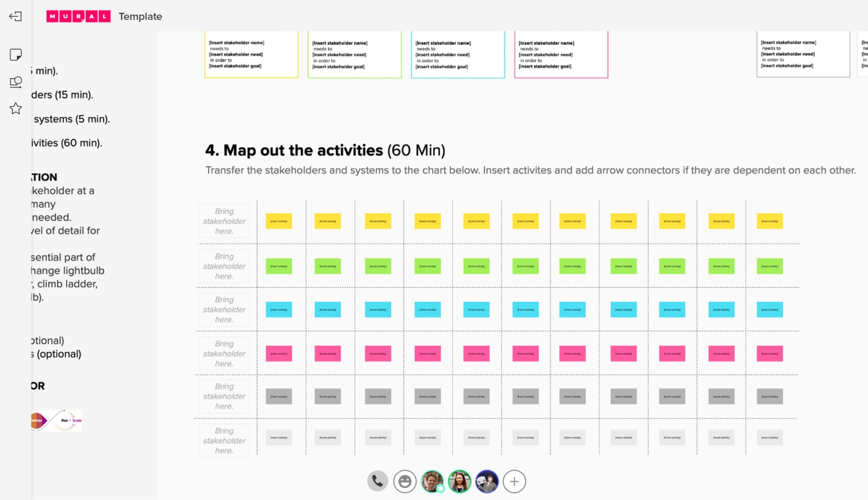Click the MURAL logo in the top bar
868x500 pixels.
pos(78,16)
